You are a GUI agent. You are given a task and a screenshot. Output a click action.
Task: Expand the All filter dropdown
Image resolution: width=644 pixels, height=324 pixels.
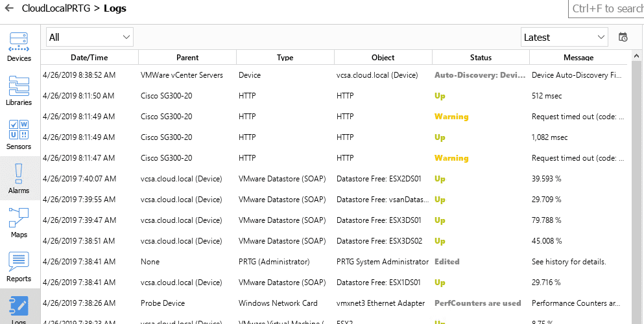pyautogui.click(x=89, y=38)
